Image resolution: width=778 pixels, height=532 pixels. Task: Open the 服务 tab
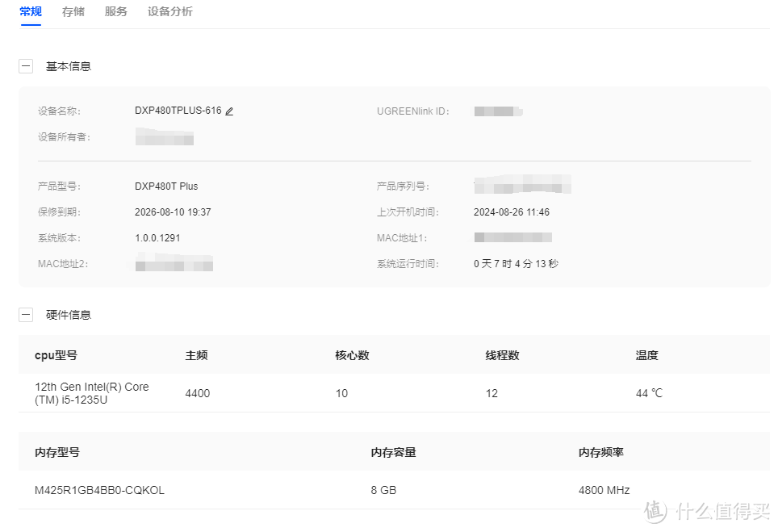[x=115, y=11]
